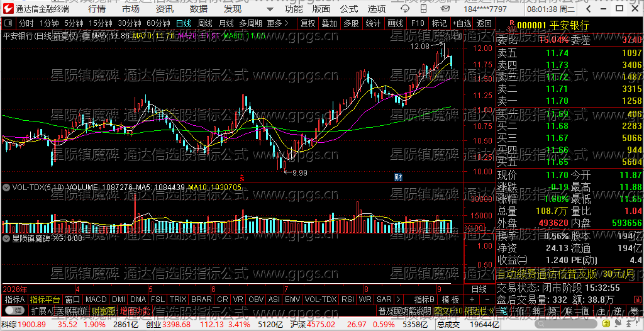
Task: Click 关联报价 link
Action: coord(72,311)
